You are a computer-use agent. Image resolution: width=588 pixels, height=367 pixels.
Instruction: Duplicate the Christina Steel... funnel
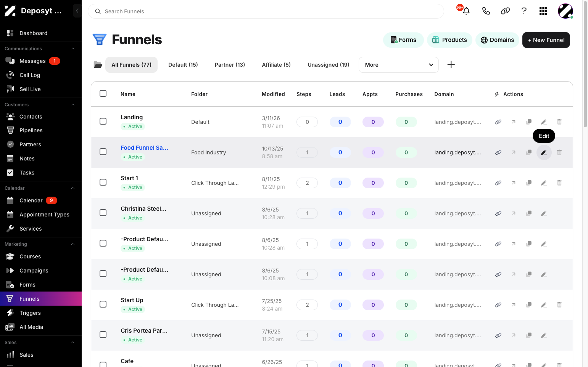[x=529, y=213]
